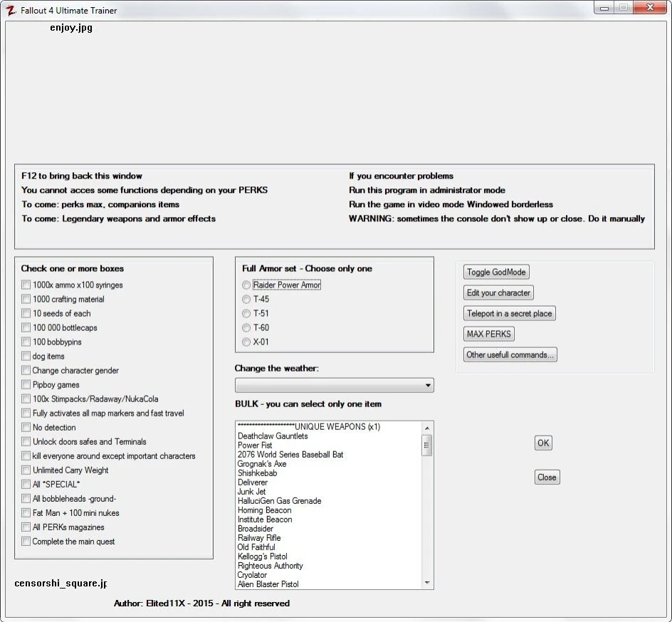The width and height of the screenshot is (672, 622).
Task: Tick All PERKs magazines
Action: coord(26,527)
